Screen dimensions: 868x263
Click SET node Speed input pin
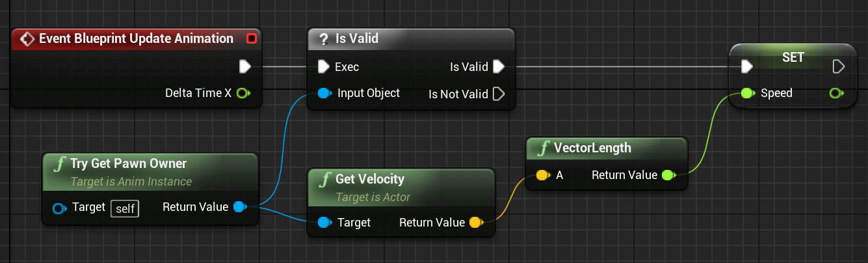[x=748, y=93]
